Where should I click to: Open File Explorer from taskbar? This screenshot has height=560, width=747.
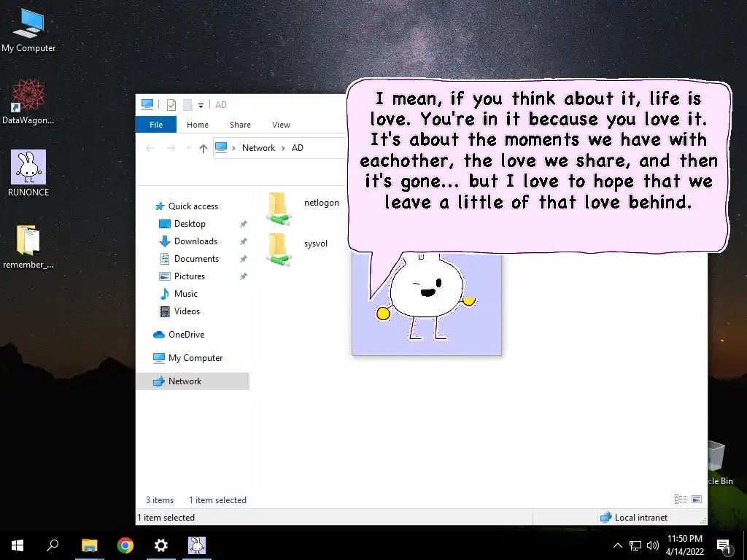click(89, 545)
